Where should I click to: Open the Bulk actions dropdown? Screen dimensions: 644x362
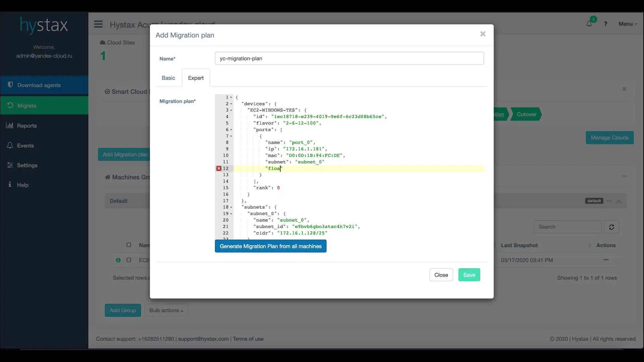166,310
